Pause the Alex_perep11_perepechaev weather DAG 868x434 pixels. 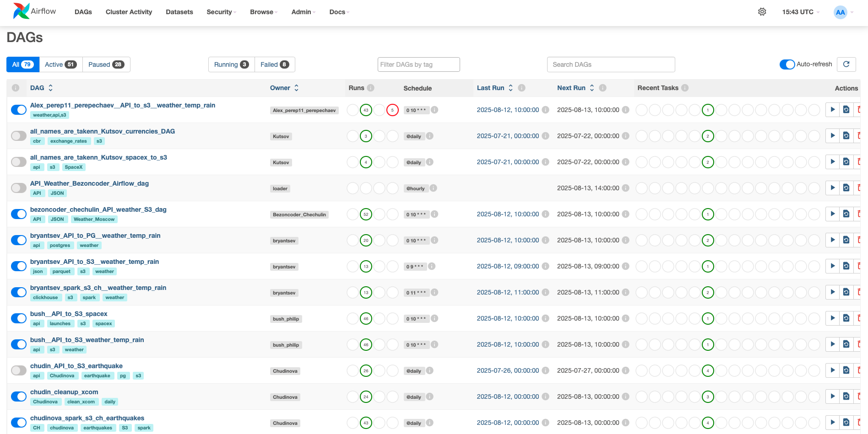pos(19,110)
